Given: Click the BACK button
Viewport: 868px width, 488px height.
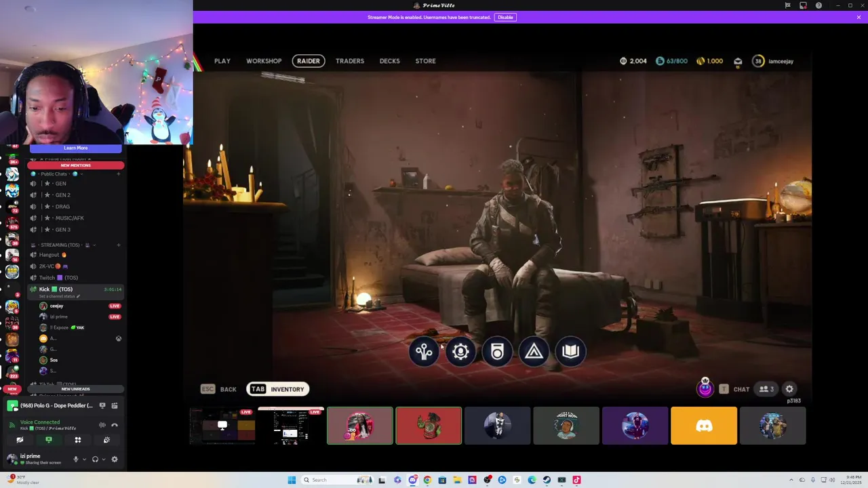Looking at the screenshot, I should point(218,389).
